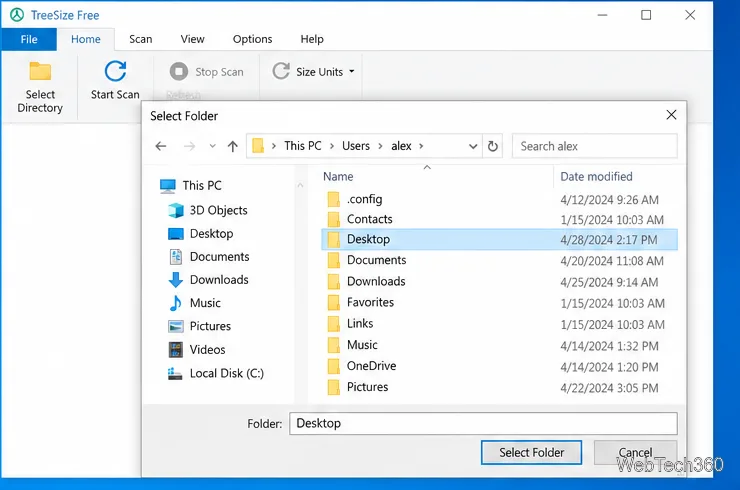
Task: Click Users in the address path
Action: (356, 146)
